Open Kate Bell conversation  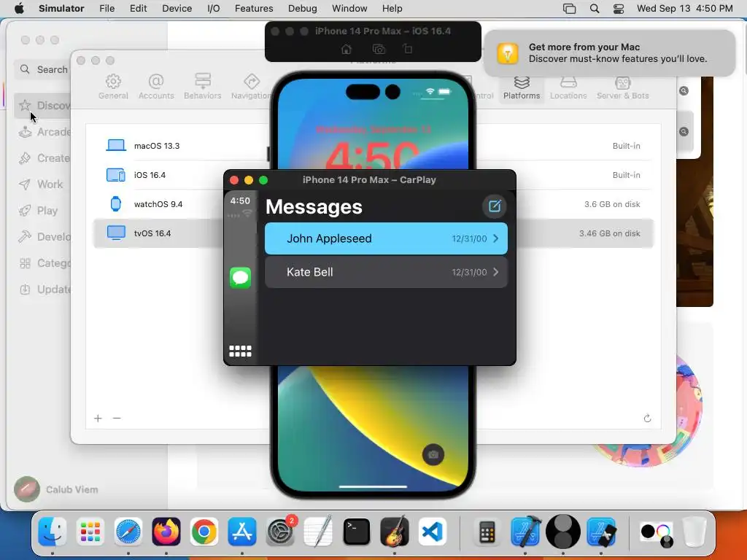pos(386,272)
